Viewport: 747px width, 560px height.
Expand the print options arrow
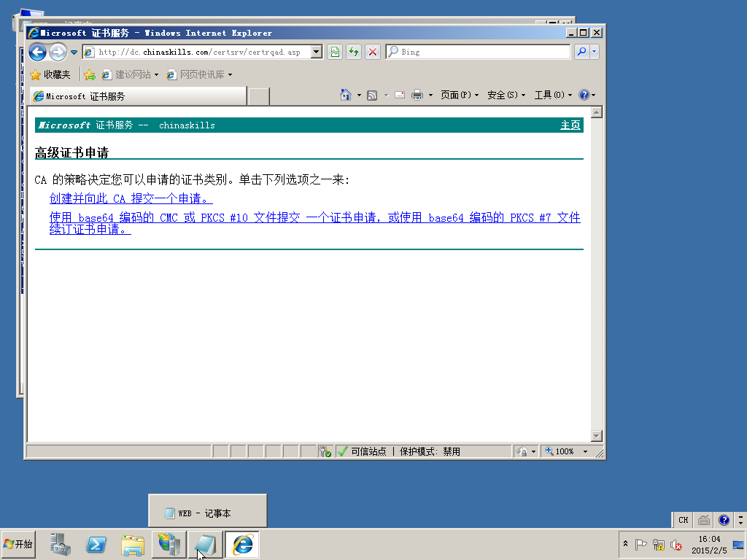point(430,96)
